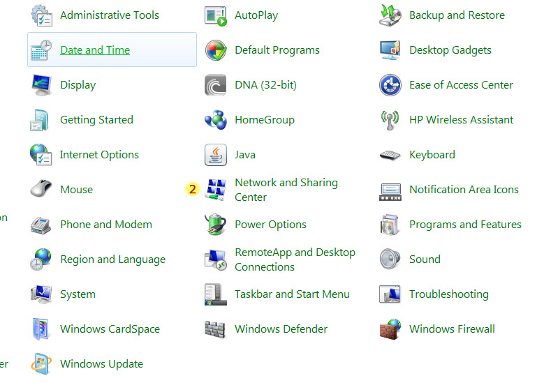This screenshot has height=392, width=544.
Task: Open the Date and Time link
Action: (95, 50)
